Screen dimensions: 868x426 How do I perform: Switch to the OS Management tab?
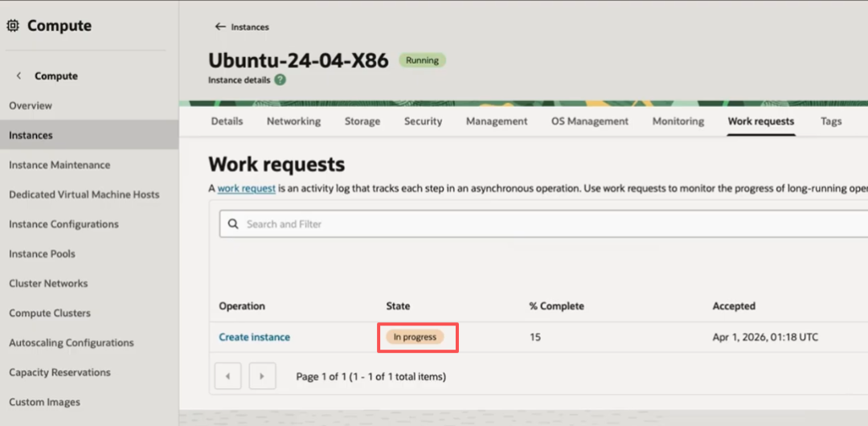pyautogui.click(x=590, y=121)
